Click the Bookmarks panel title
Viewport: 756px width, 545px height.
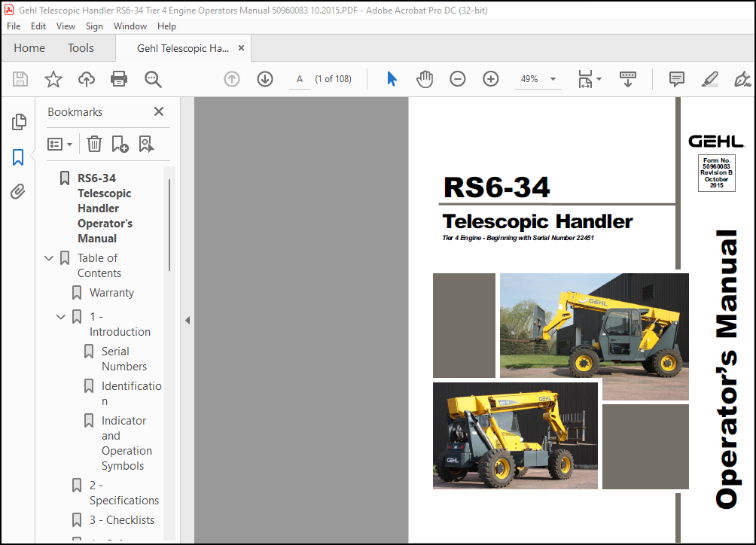75,112
